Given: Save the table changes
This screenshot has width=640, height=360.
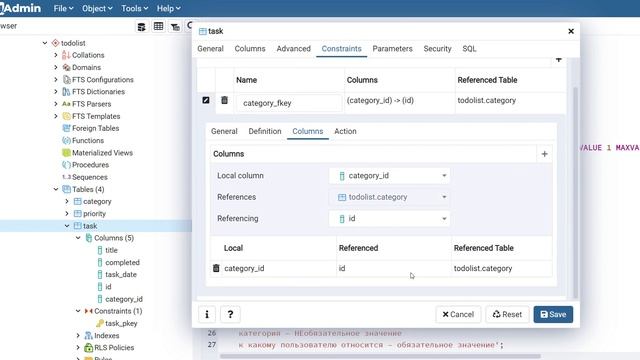Looking at the screenshot, I should pos(553,314).
